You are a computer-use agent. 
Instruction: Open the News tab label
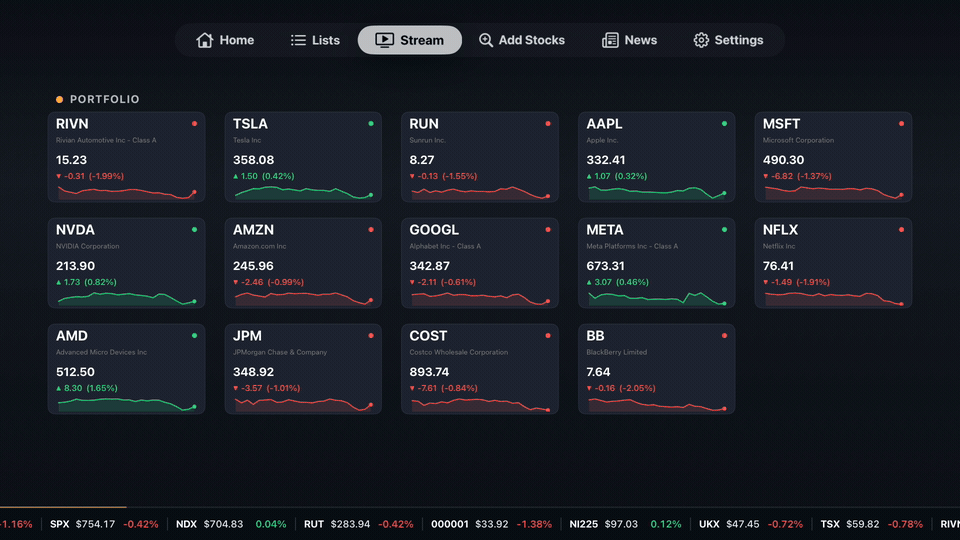click(x=640, y=40)
